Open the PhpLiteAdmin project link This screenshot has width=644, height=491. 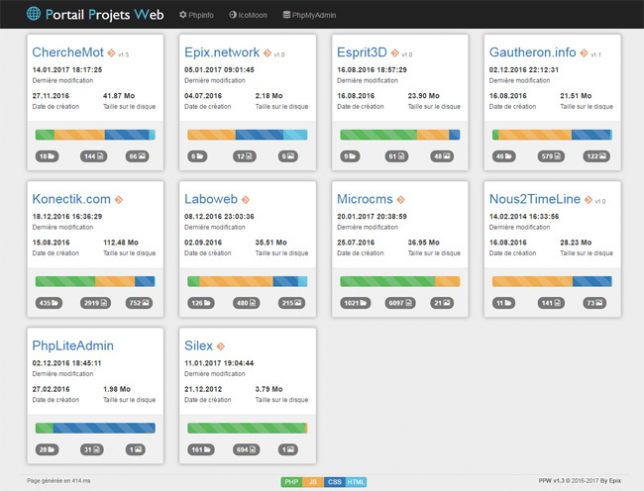(73, 346)
